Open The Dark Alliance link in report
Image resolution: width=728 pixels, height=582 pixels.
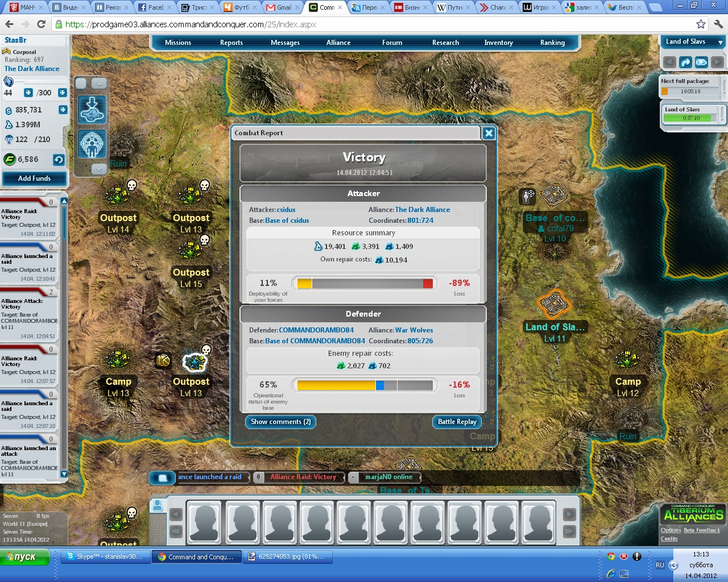pos(423,210)
